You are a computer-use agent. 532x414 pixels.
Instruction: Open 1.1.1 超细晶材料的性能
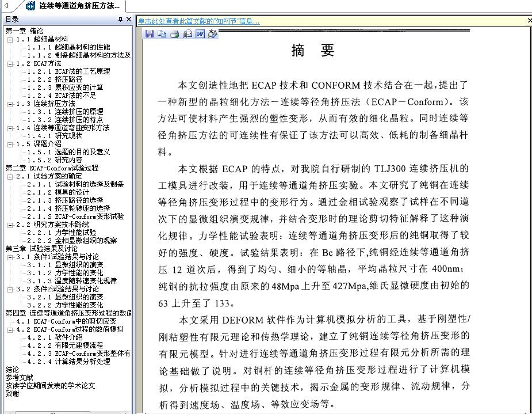click(68, 47)
